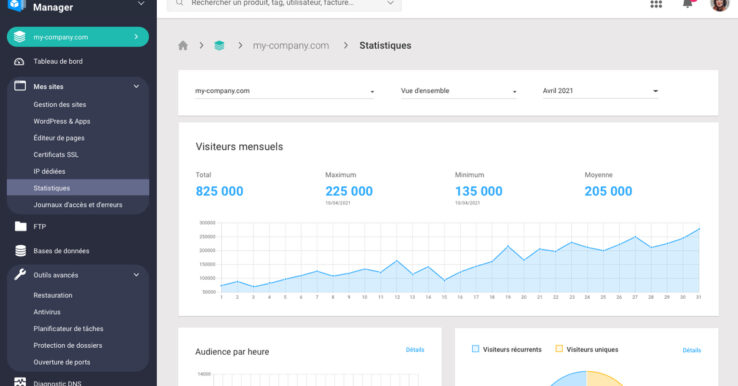Click the Moyenne value 205 000
The image size is (738, 386).
(x=608, y=191)
